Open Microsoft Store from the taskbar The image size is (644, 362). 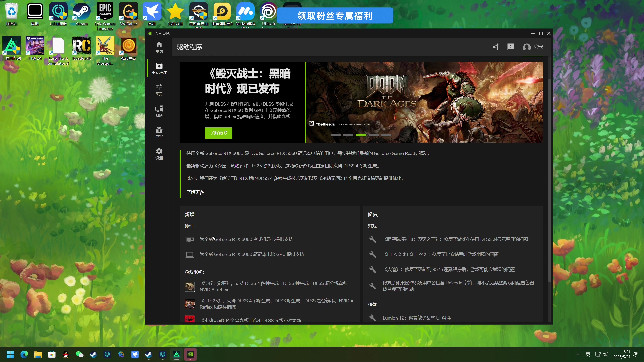click(x=52, y=354)
